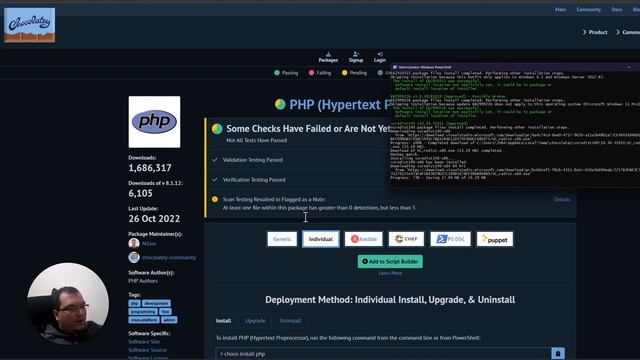Click the total downloads value 1,686,317
Screen dimensions: 640x360
[x=150, y=168]
